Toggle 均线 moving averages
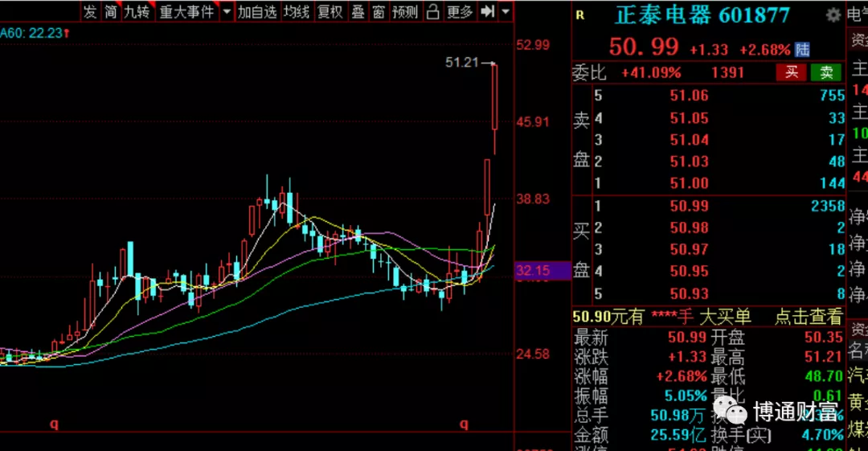Viewport: 868px width, 451px height. [296, 11]
